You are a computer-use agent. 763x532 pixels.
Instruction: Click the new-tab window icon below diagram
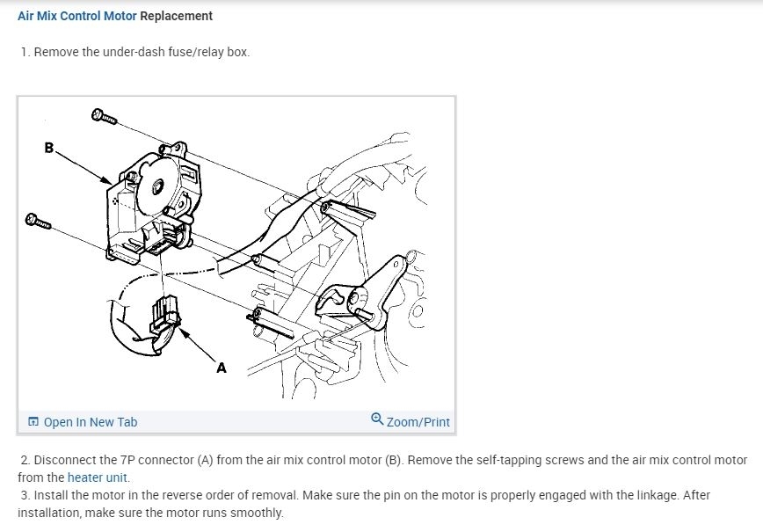coord(33,421)
